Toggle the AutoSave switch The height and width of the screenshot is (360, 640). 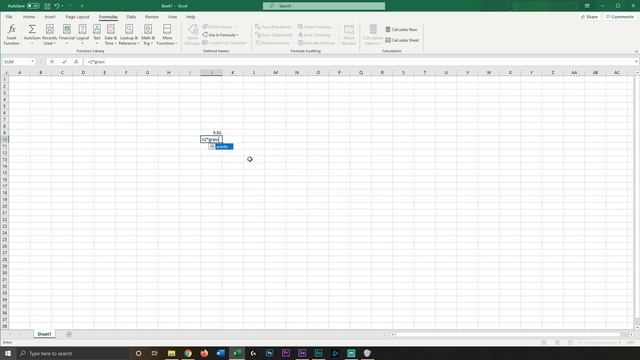(33, 6)
